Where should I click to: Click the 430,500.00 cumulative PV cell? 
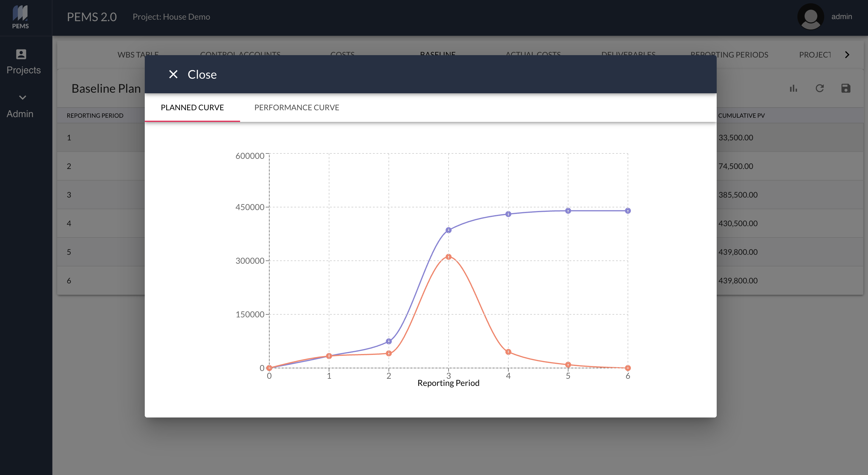click(x=738, y=223)
